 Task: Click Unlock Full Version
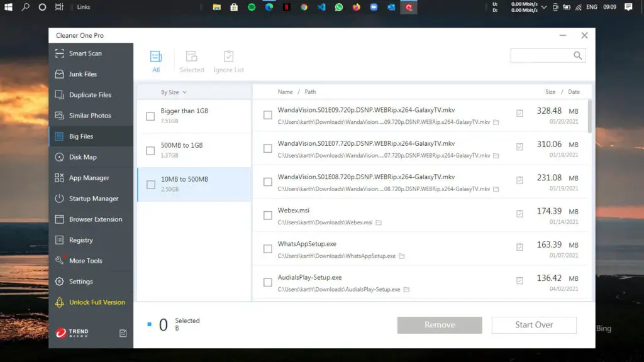[x=91, y=302]
